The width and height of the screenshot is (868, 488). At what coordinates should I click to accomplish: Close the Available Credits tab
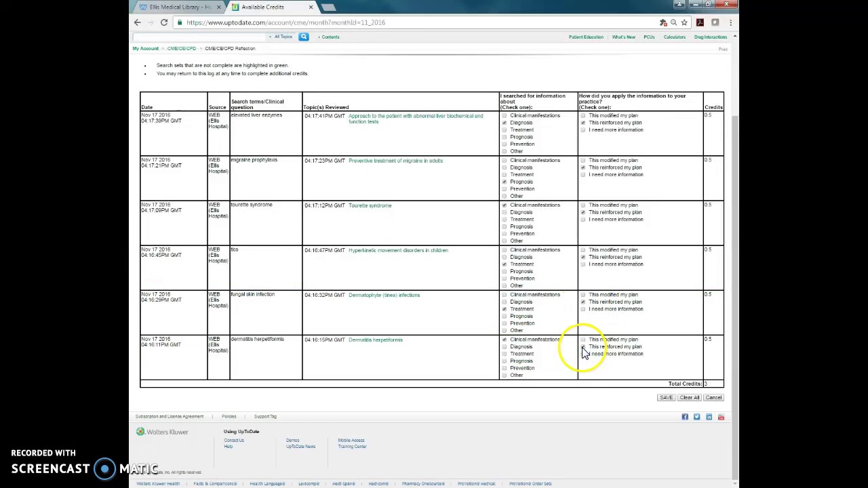pos(311,7)
